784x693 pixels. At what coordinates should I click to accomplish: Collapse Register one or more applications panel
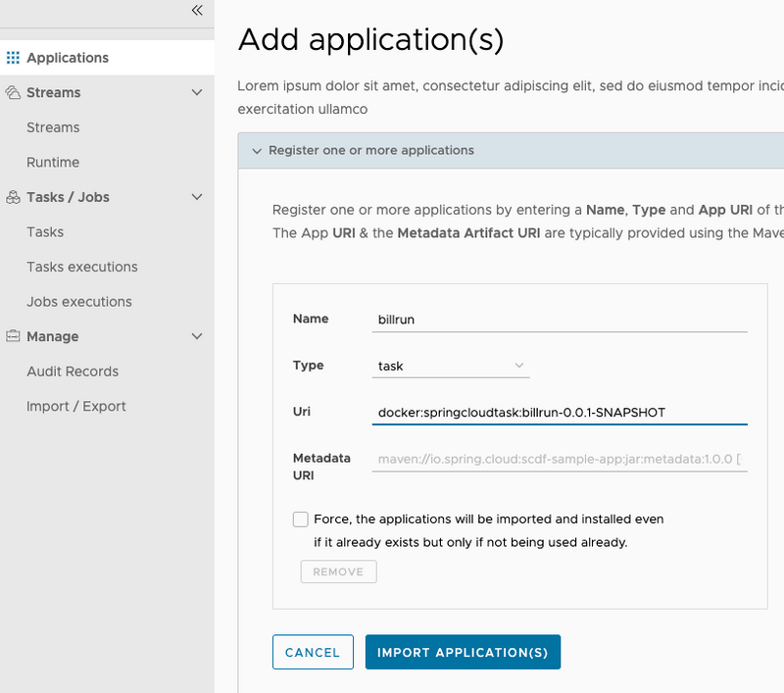(257, 151)
